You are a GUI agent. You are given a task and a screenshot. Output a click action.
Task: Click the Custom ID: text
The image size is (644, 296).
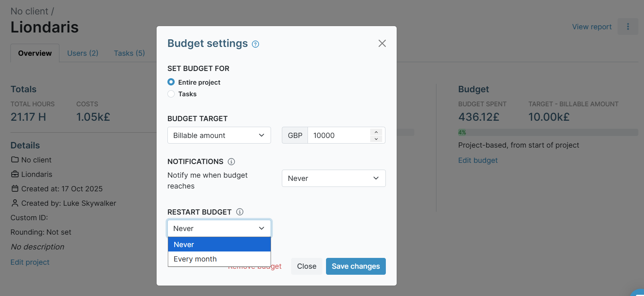tap(29, 217)
